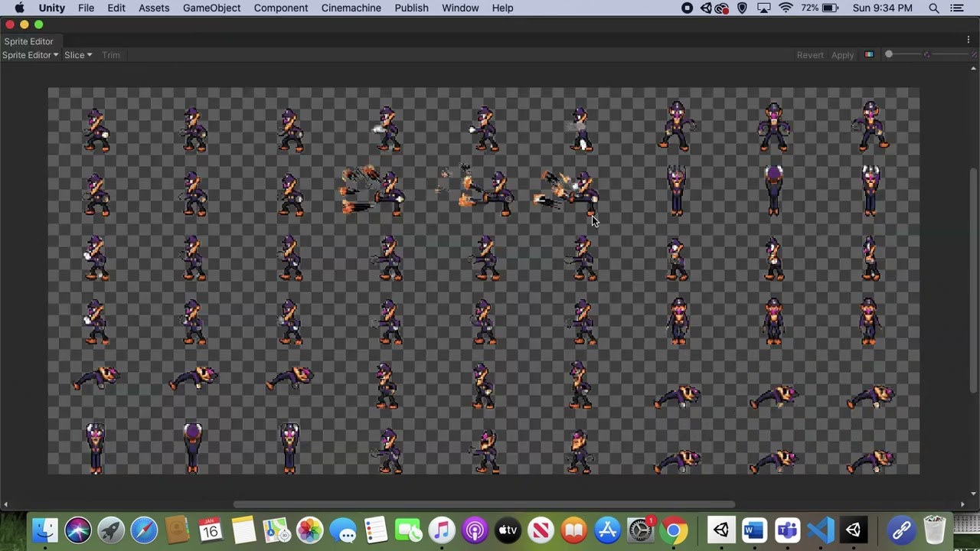Viewport: 980px width, 551px height.
Task: Open the Help menu
Action: 502,8
